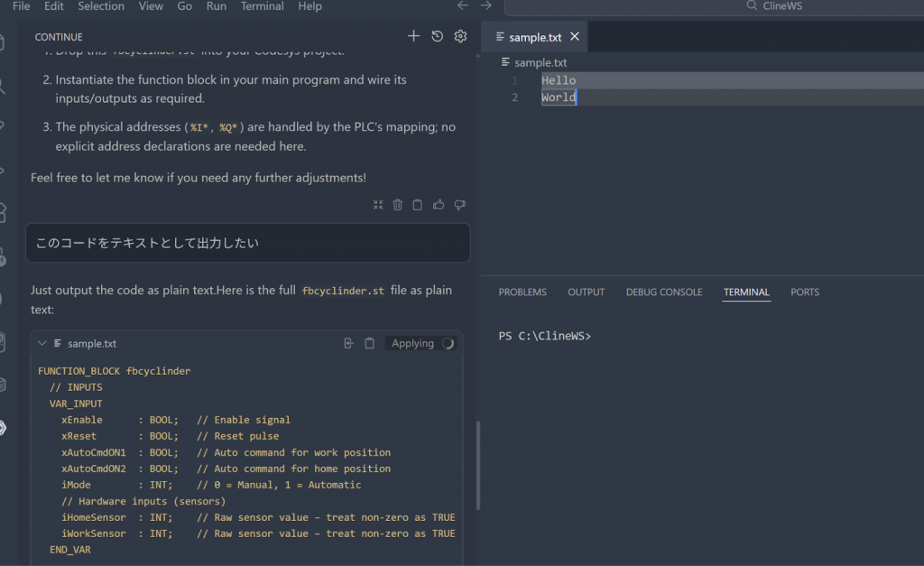924x566 pixels.
Task: Start a new Continue chat session
Action: point(413,36)
